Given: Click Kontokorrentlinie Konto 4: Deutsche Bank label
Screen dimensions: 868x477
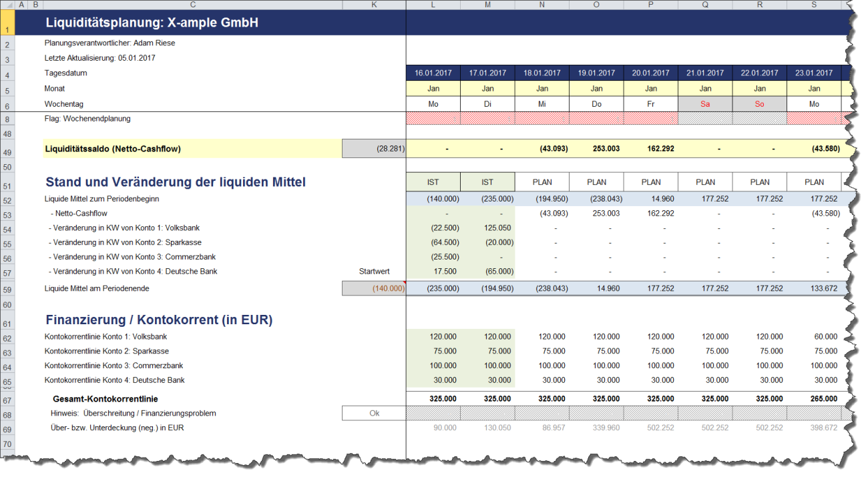Looking at the screenshot, I should point(115,380).
